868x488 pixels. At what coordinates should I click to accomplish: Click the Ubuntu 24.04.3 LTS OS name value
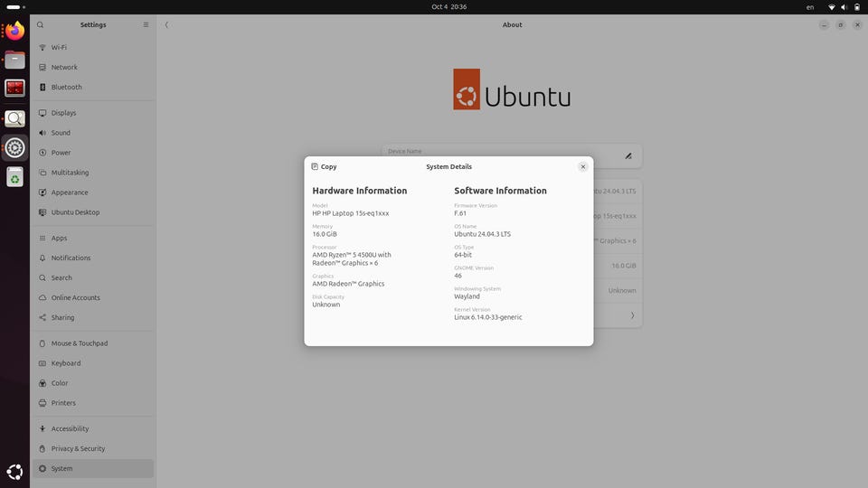point(483,234)
